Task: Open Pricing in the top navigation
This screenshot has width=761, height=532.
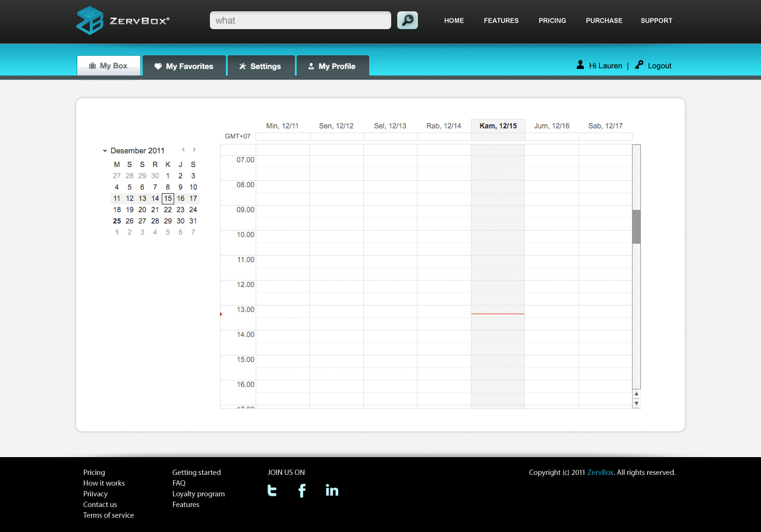Action: pos(552,20)
